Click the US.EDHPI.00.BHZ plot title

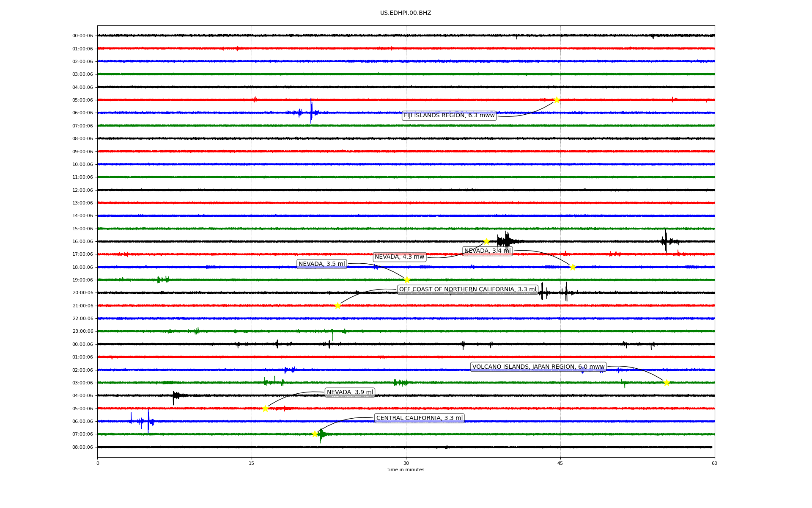tap(406, 13)
